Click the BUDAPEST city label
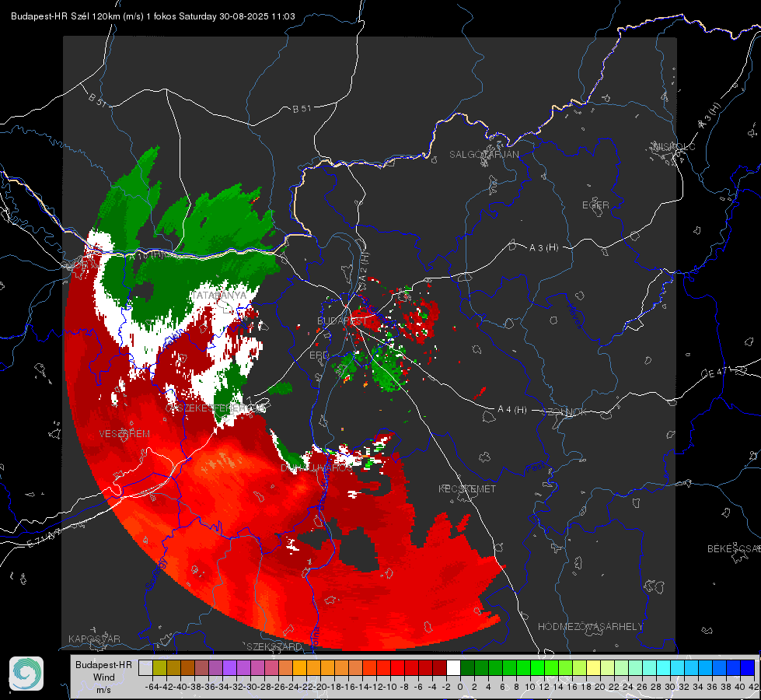This screenshot has height=700, width=761. click(342, 321)
